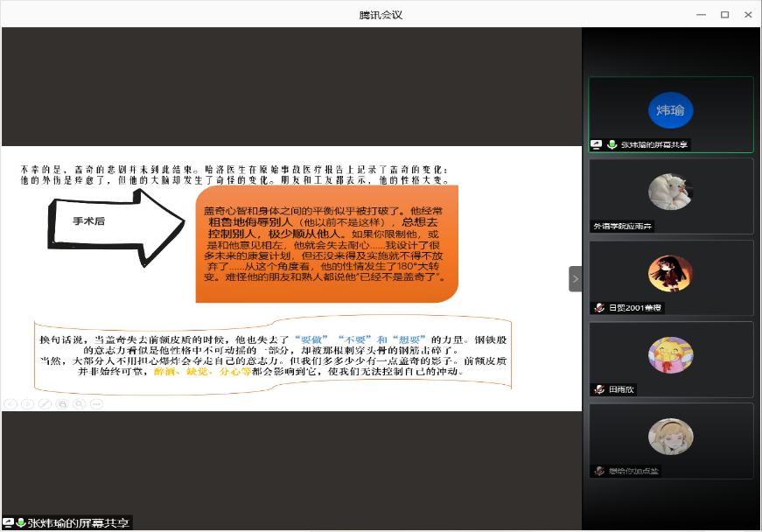Click the screen share icon in 张炜瑜's tile
The image size is (762, 532).
click(597, 144)
